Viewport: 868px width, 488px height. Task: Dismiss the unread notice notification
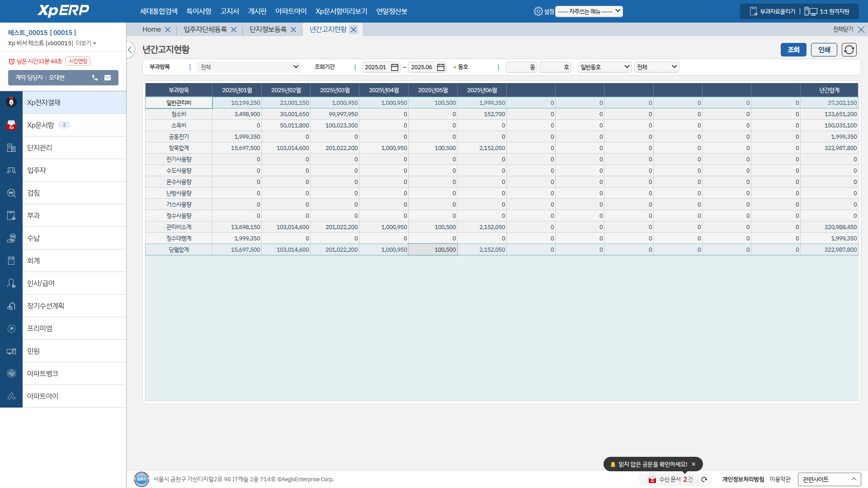[693, 464]
